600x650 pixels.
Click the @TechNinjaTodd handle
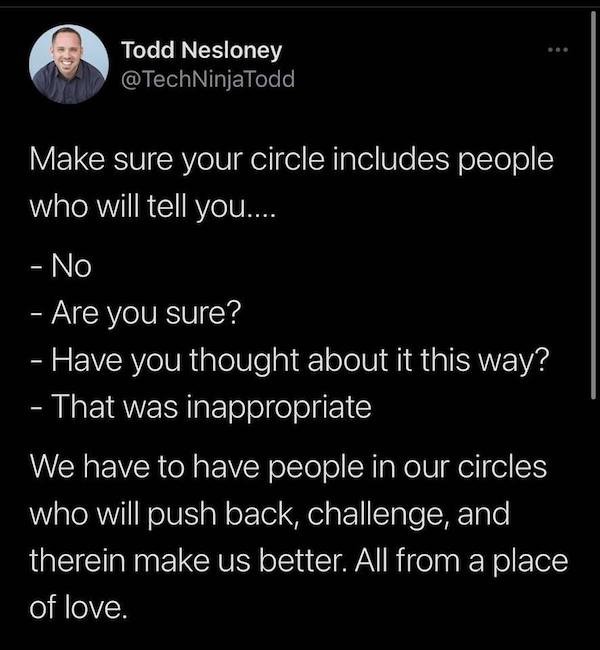(208, 79)
